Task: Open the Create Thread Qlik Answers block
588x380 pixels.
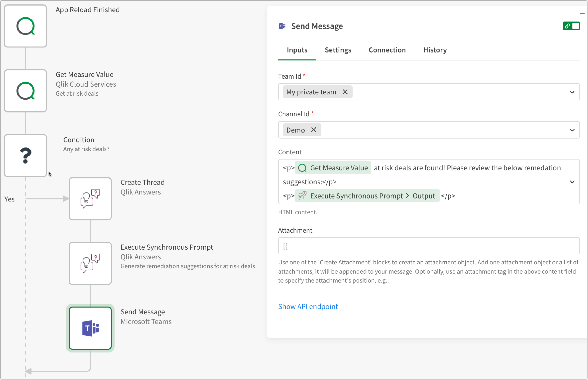Action: (90, 199)
